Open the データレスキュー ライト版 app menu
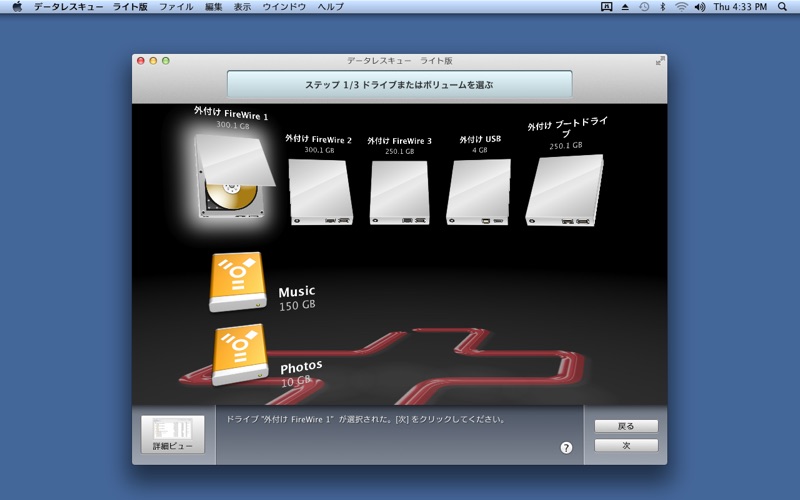The height and width of the screenshot is (500, 800). [90, 7]
